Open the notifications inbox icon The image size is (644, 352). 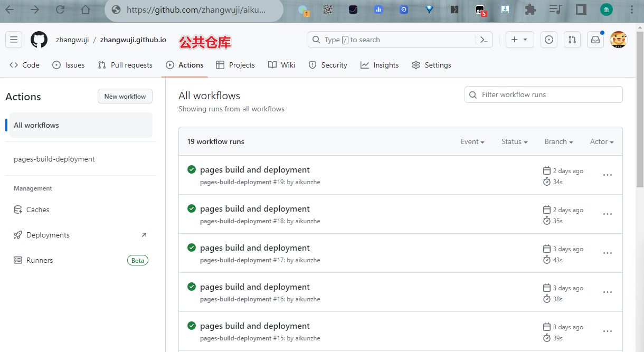point(595,40)
